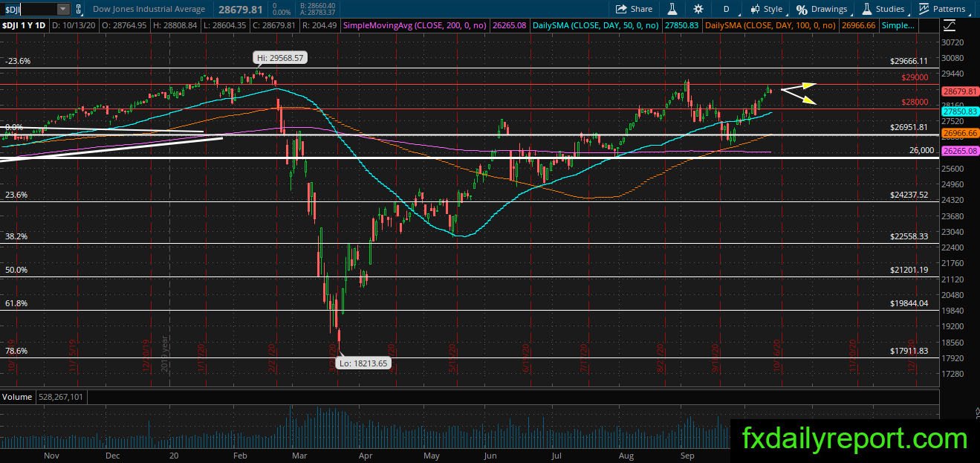The height and width of the screenshot is (463, 980).
Task: Click the magenta 26265.08 price axis tag
Action: pos(958,150)
